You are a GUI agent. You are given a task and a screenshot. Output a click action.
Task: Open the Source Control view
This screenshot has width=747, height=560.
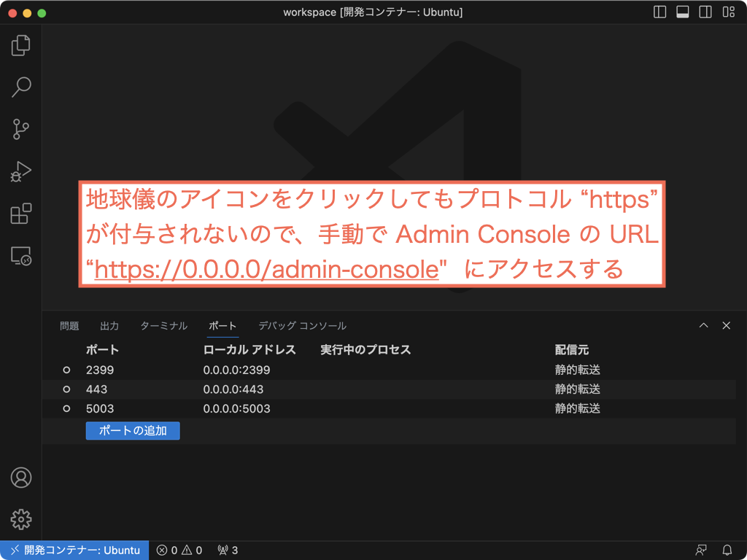point(20,129)
